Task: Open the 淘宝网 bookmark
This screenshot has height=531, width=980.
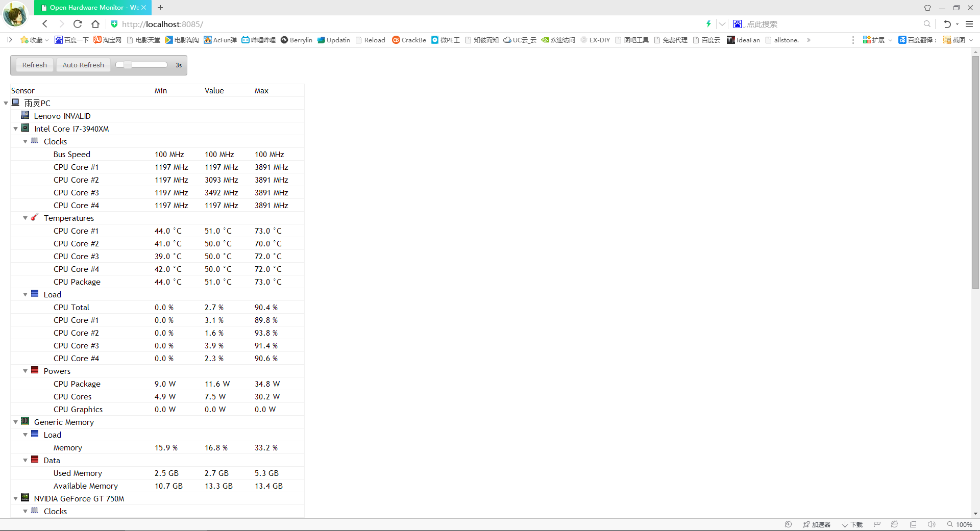Action: pyautogui.click(x=108, y=40)
